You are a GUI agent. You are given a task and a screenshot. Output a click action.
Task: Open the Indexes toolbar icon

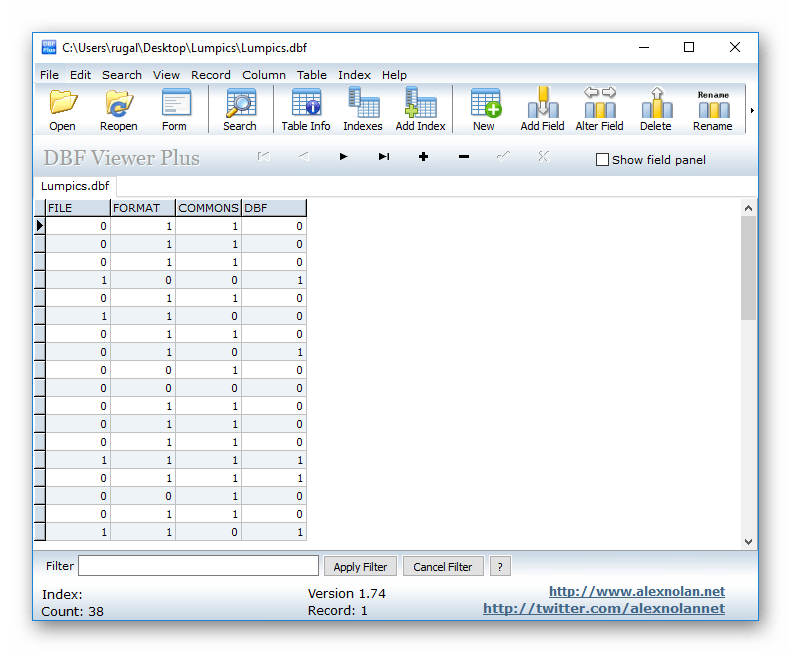(x=363, y=110)
